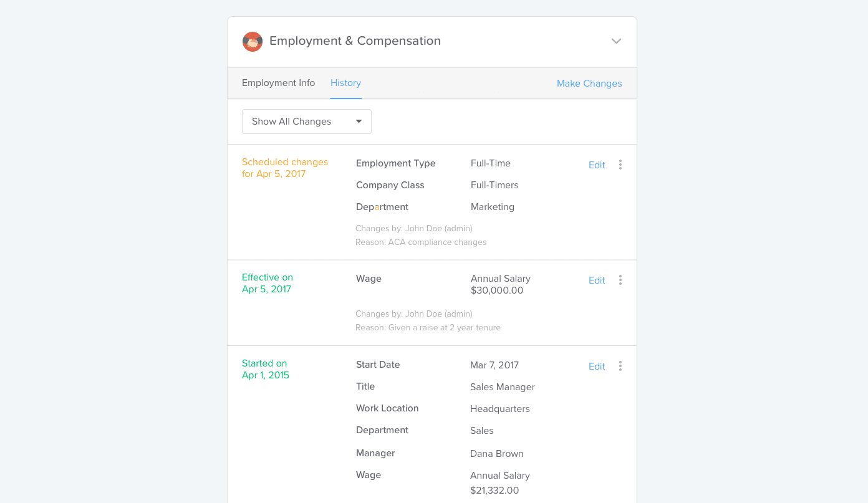Collapse the Employment & Compensation section chevron
Screen dimensions: 868x503
616,41
